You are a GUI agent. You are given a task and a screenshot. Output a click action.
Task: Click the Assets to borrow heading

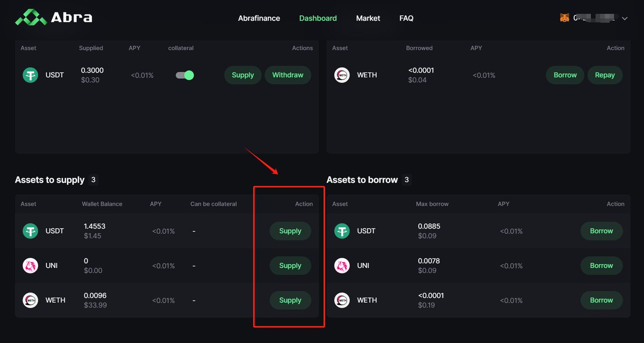point(362,180)
